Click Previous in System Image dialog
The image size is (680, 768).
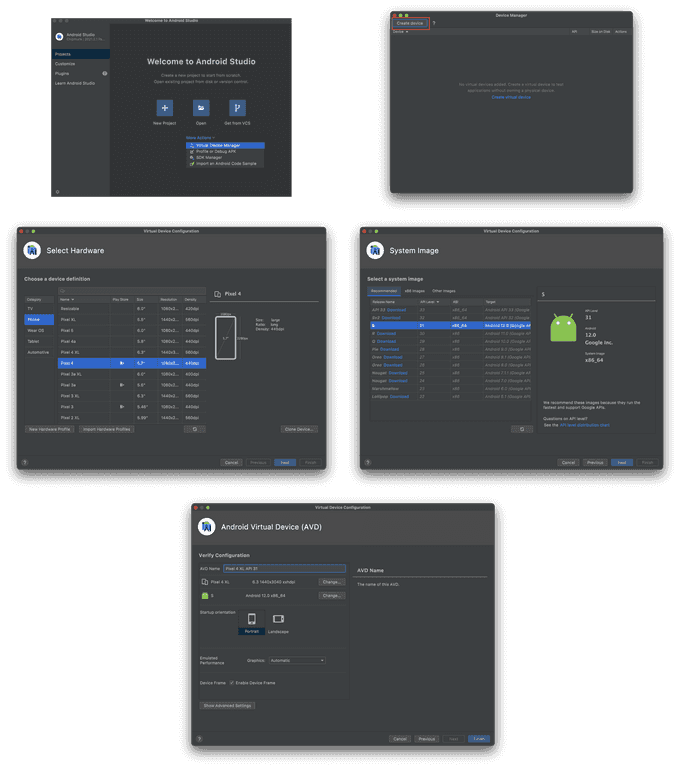coord(595,462)
